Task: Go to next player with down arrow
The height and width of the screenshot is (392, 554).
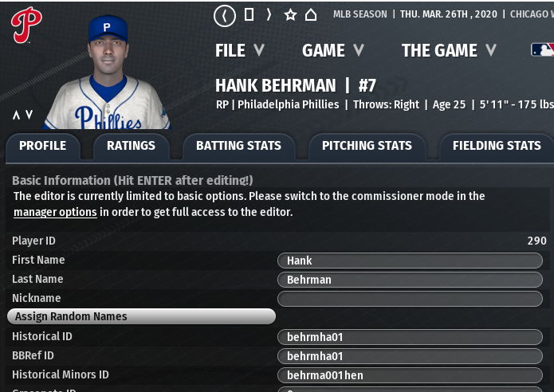Action: (x=29, y=115)
